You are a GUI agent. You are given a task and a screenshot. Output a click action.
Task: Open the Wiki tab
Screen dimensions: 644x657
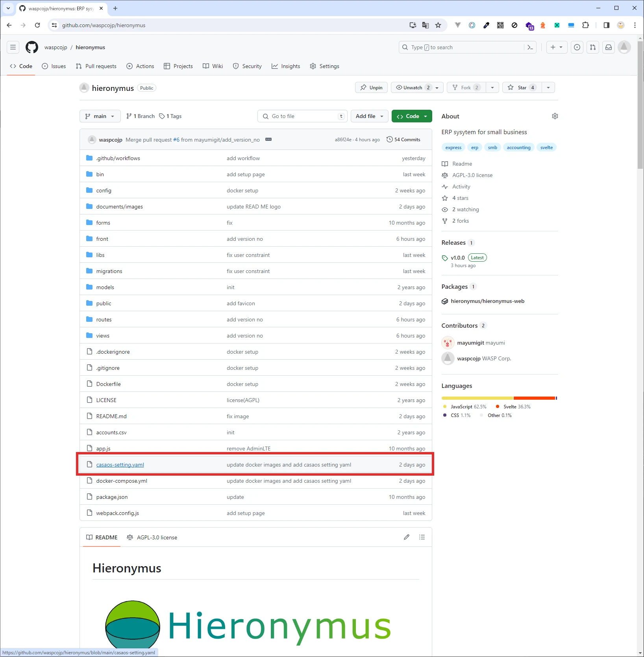[x=213, y=66]
